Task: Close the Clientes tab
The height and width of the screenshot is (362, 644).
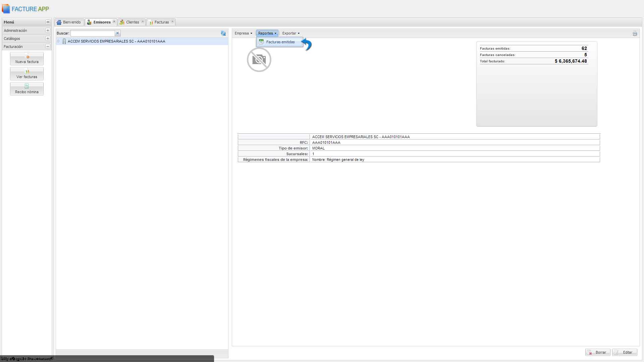Action: click(143, 22)
